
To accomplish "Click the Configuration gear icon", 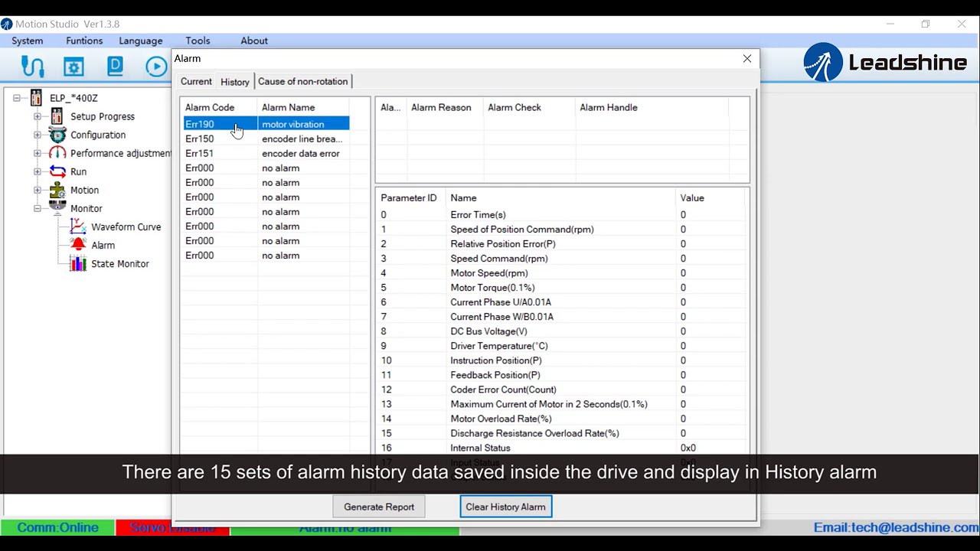I will coord(57,135).
